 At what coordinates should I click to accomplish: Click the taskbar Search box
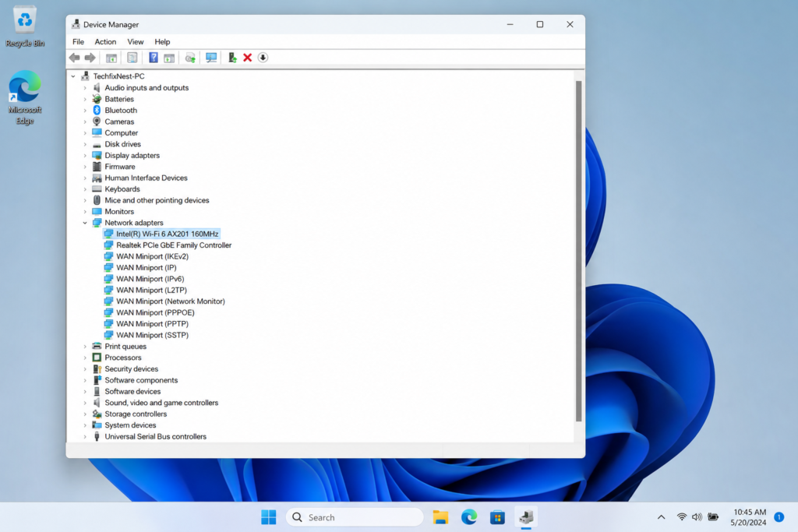tap(355, 517)
